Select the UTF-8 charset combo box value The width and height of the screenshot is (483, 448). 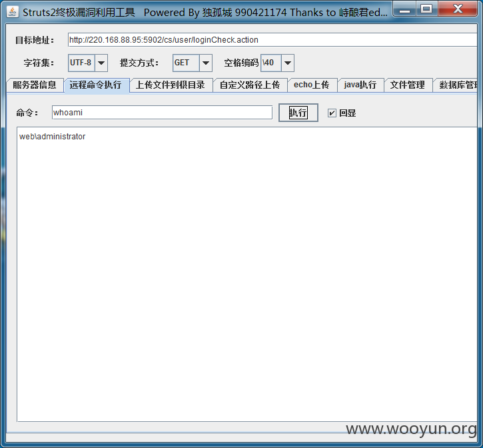coord(81,63)
